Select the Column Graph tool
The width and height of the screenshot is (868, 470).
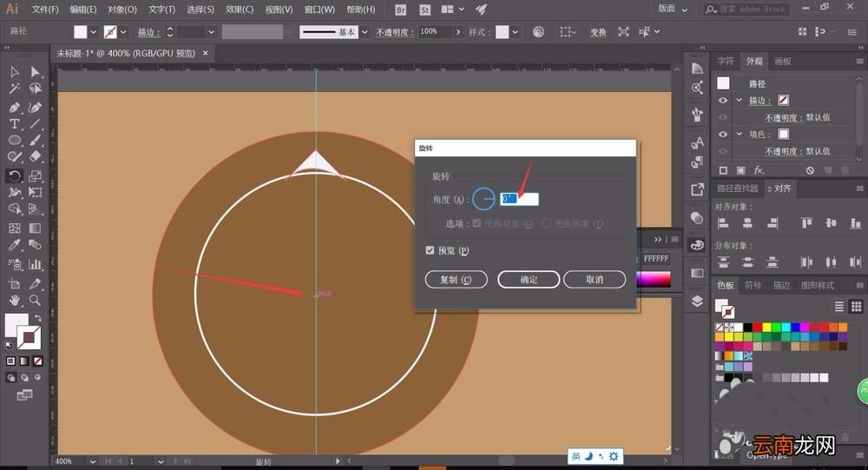(x=35, y=264)
